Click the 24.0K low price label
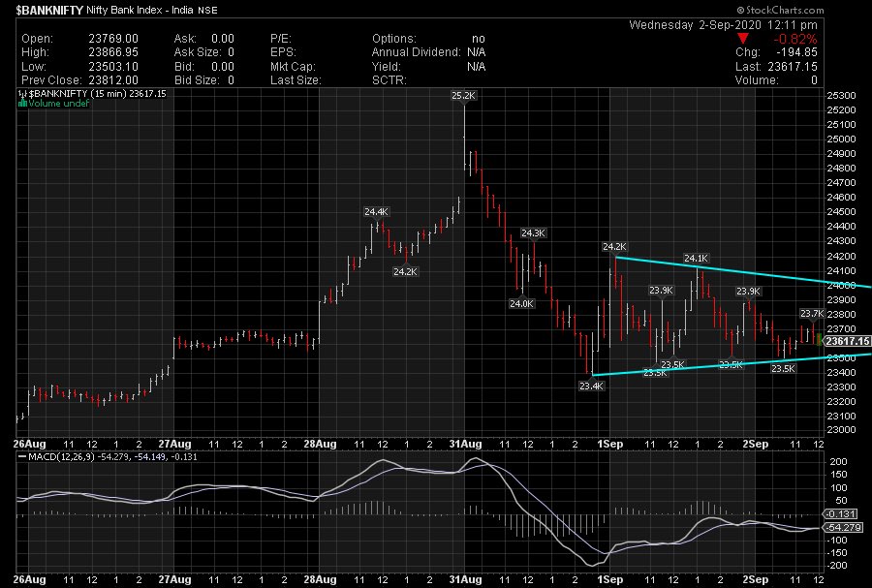The height and width of the screenshot is (588, 872). (521, 303)
